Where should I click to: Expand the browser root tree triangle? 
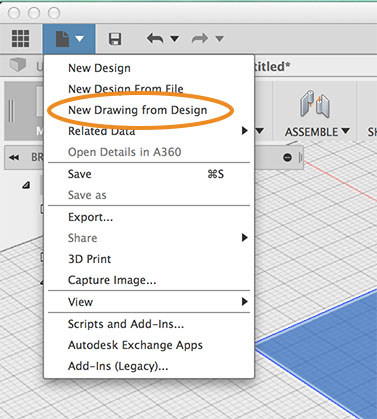click(x=26, y=185)
